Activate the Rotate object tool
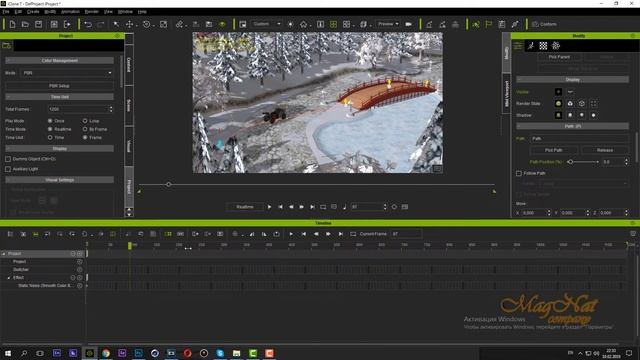The height and width of the screenshot is (360, 640). coord(147,24)
